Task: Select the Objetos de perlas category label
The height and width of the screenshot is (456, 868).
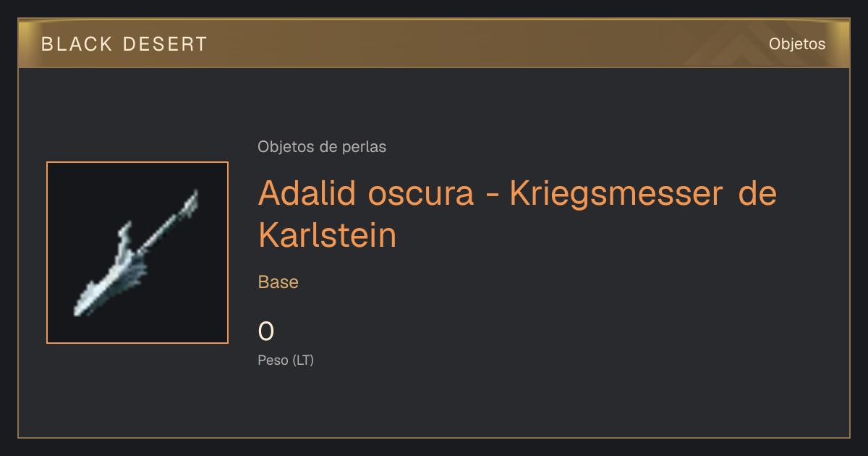Action: (x=322, y=147)
